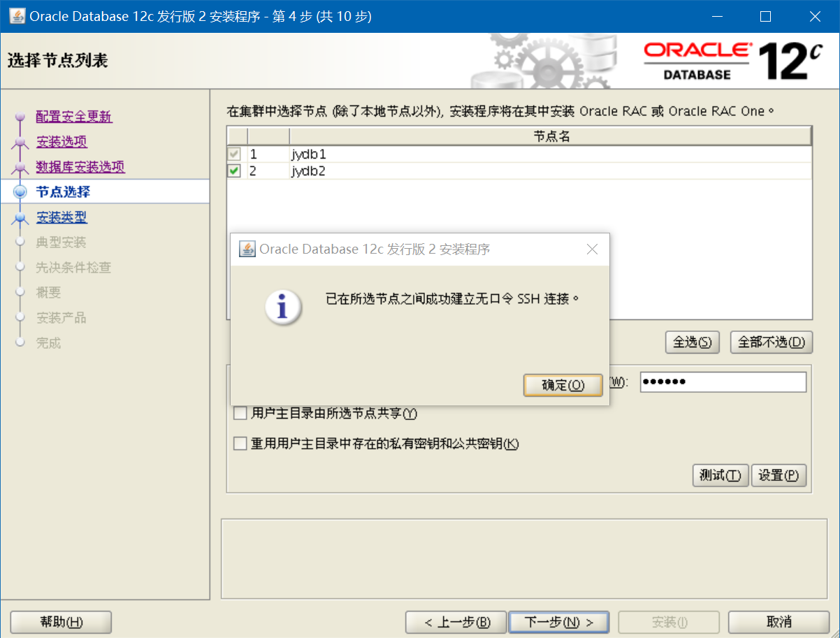The image size is (840, 638).
Task: Open the 配置安全更新 step link
Action: click(x=74, y=117)
